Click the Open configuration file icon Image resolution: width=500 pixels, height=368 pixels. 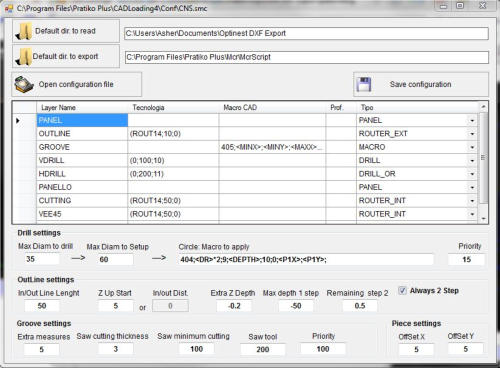click(x=24, y=85)
